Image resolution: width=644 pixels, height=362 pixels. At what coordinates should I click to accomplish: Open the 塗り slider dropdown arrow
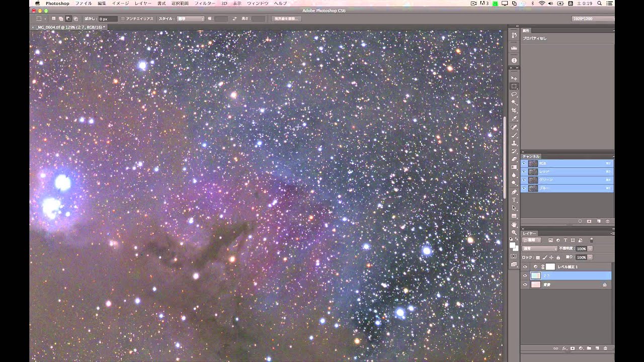pyautogui.click(x=590, y=257)
